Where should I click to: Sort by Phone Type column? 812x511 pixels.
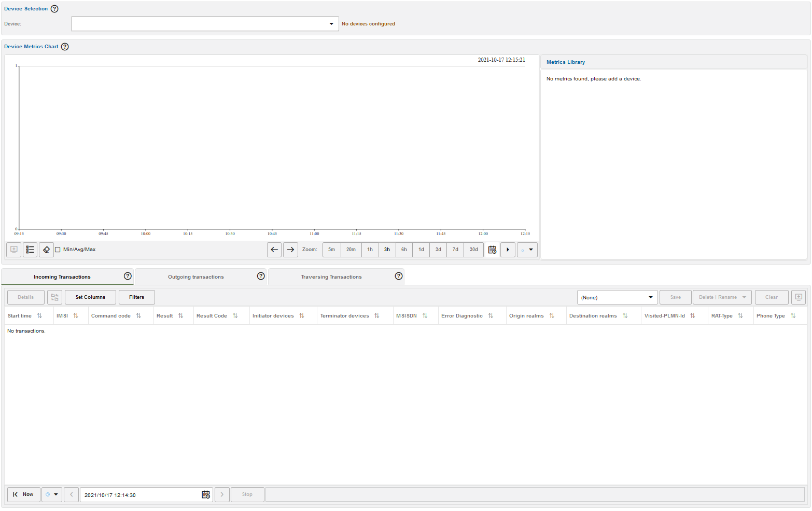click(x=793, y=316)
